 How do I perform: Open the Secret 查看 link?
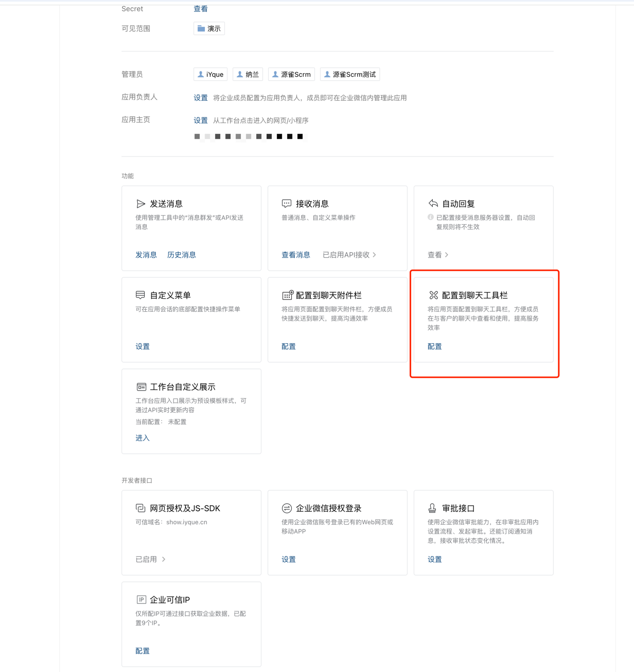point(201,9)
